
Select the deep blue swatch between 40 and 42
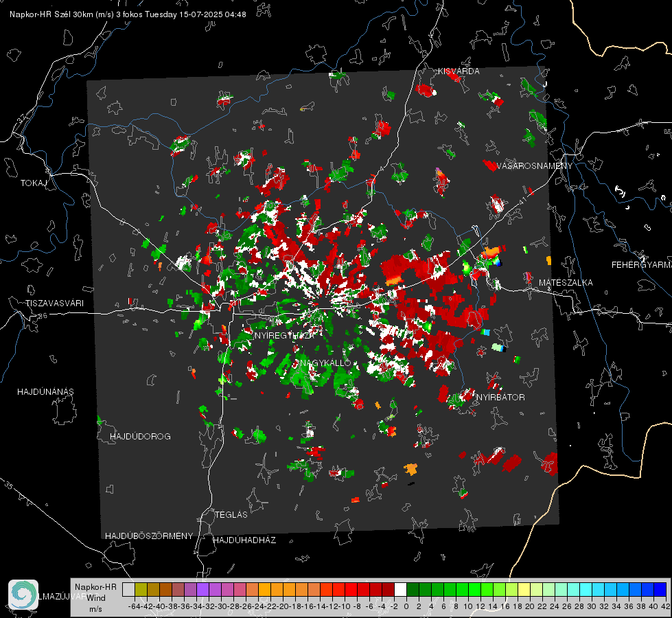pos(660,590)
